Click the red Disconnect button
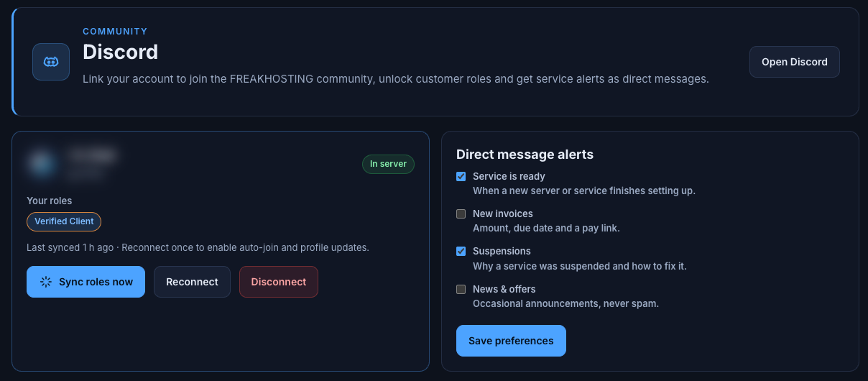 [x=279, y=282]
